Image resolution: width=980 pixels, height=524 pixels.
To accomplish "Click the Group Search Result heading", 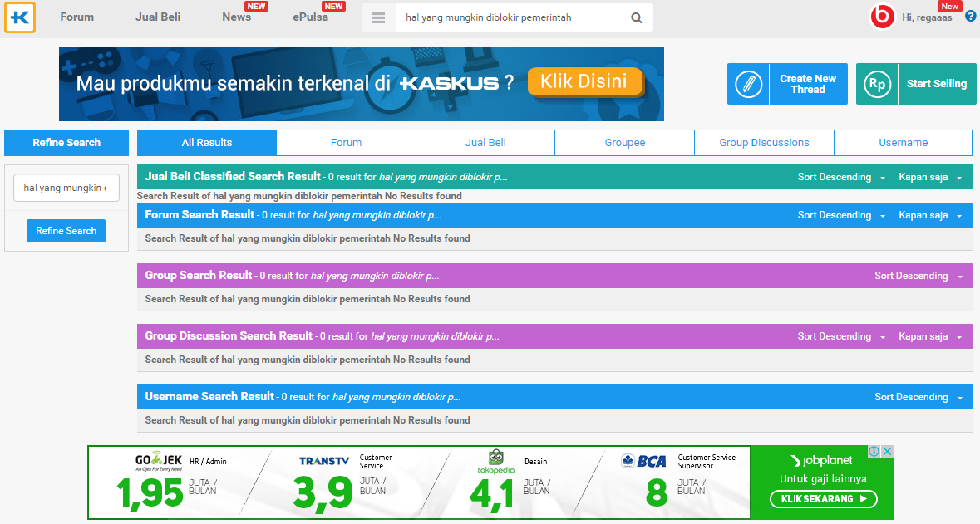I will coord(198,275).
